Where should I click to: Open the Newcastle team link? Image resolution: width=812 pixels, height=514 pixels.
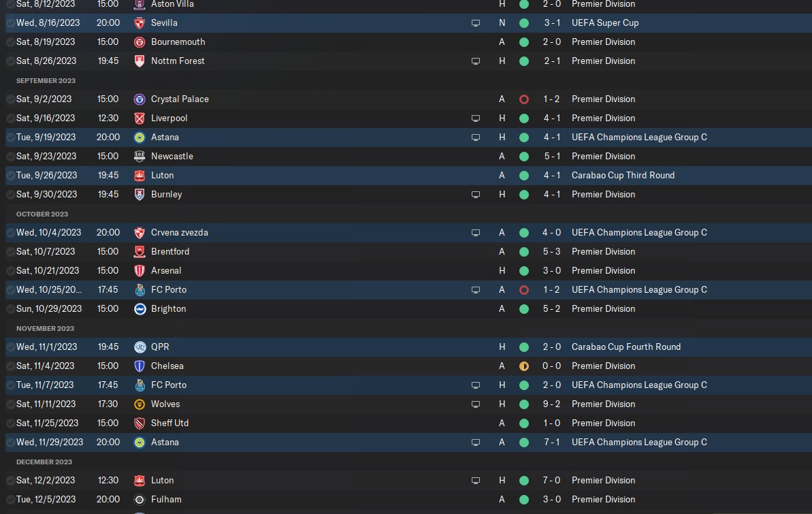point(172,156)
